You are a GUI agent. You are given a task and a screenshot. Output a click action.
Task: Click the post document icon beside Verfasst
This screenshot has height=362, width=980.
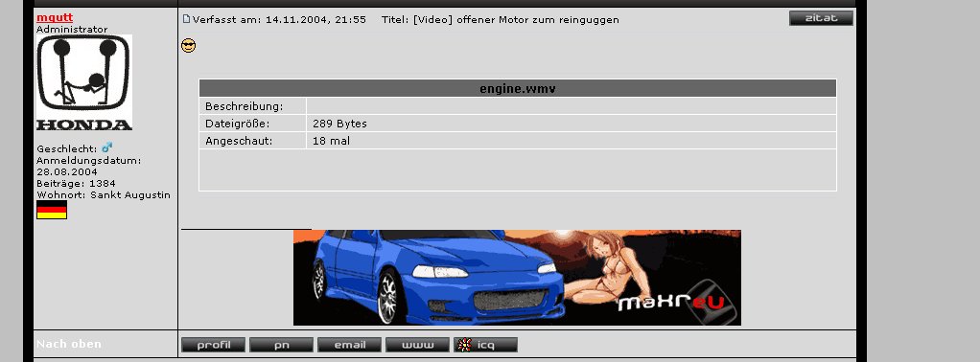coord(186,19)
